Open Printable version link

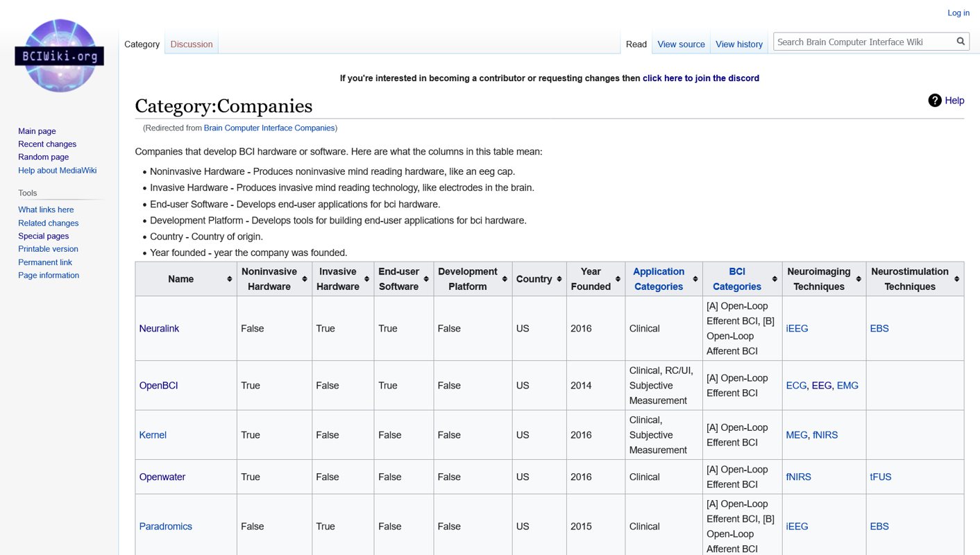click(48, 248)
